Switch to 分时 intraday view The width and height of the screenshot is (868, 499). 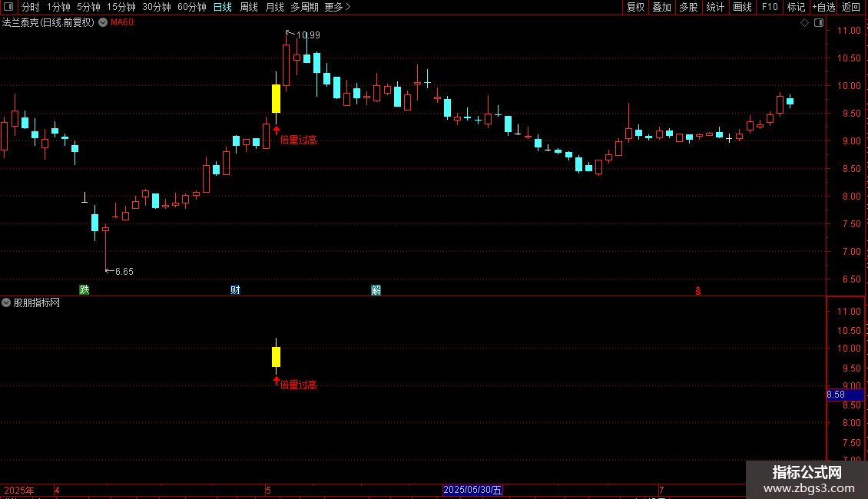31,7
